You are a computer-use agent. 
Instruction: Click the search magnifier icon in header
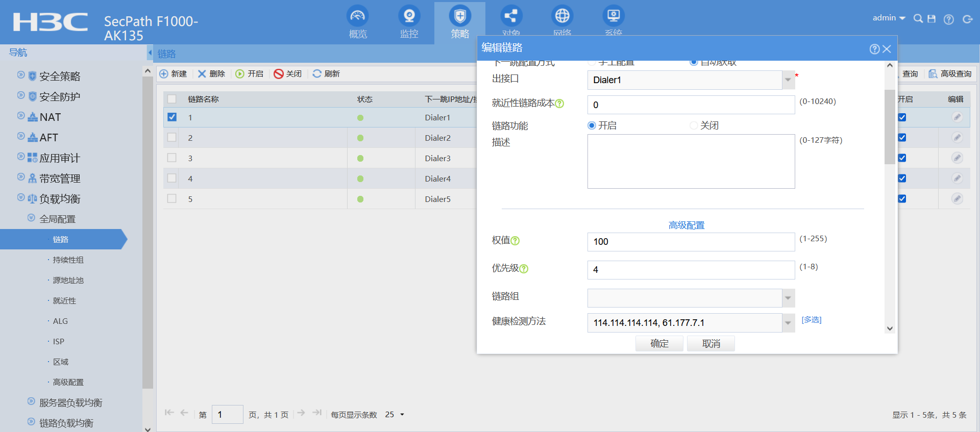[918, 19]
